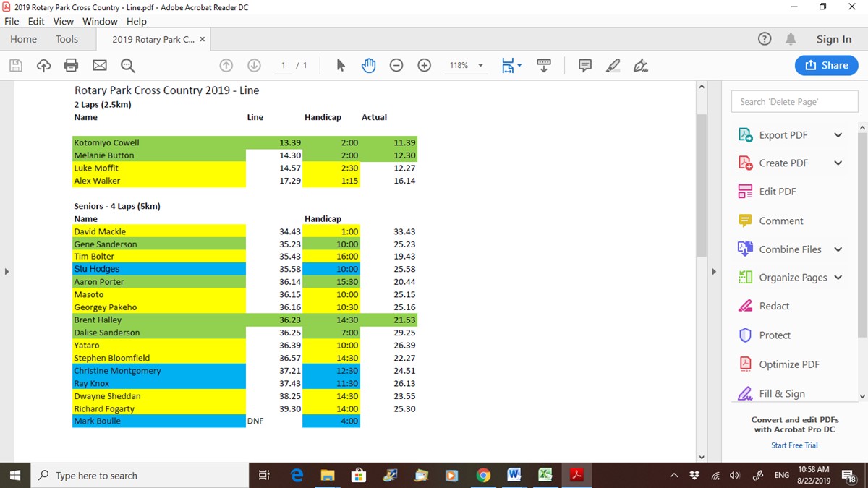The width and height of the screenshot is (868, 488).
Task: Click the read mode toolbar icon
Action: pyautogui.click(x=545, y=66)
